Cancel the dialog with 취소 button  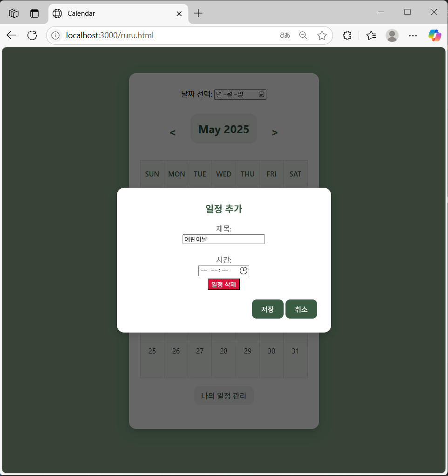301,309
